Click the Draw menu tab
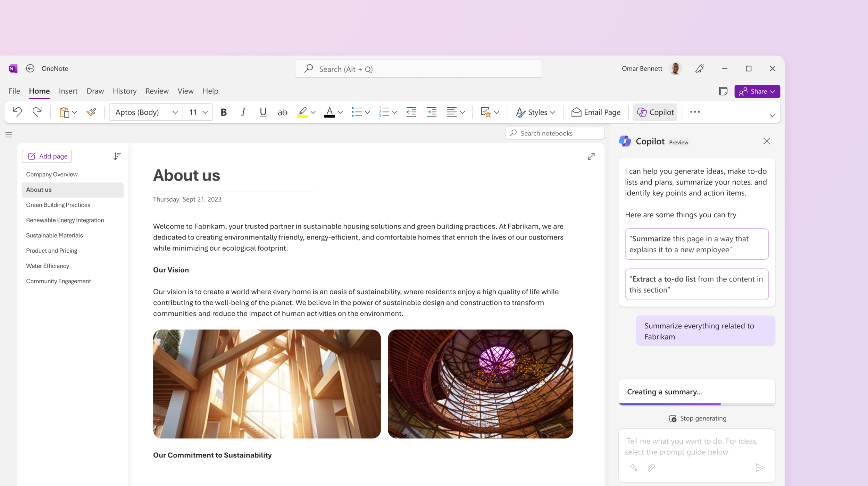This screenshot has width=868, height=486. pos(95,91)
